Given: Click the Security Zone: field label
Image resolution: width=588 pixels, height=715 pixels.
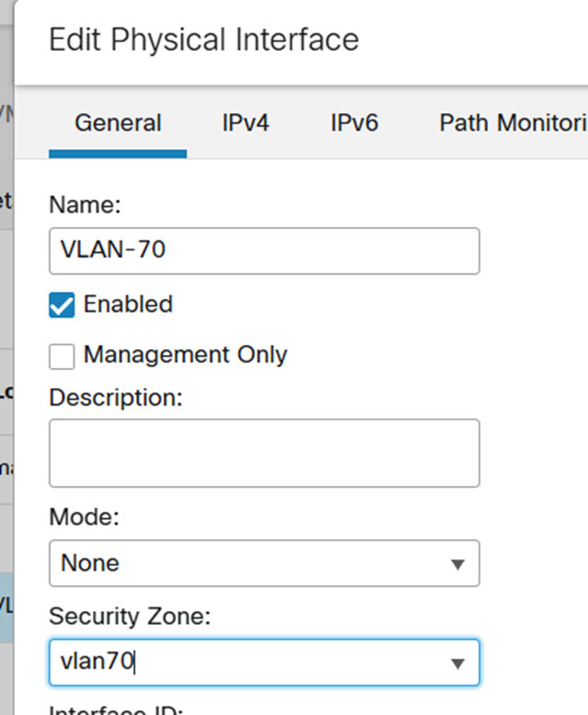Looking at the screenshot, I should click(x=130, y=617).
